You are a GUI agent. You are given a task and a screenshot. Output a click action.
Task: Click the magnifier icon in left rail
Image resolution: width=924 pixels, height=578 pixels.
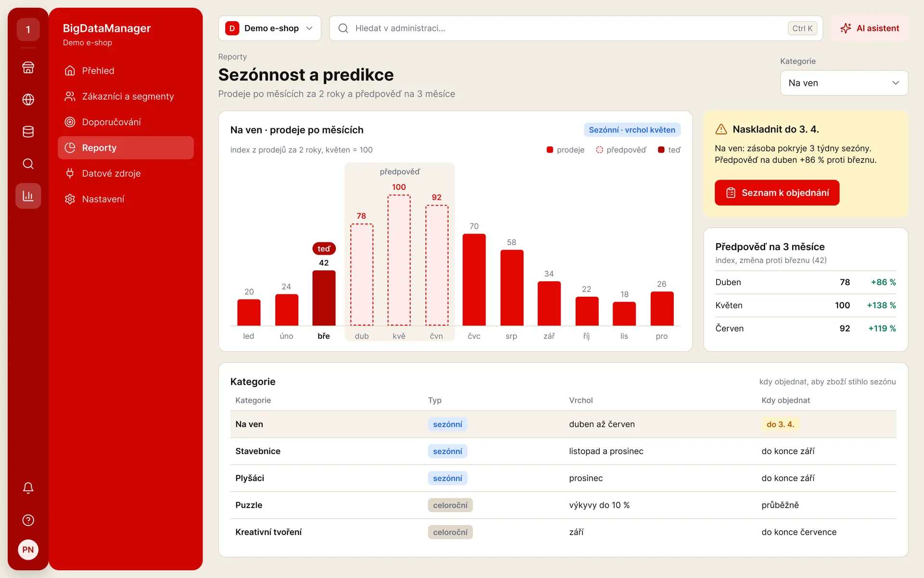click(x=28, y=164)
